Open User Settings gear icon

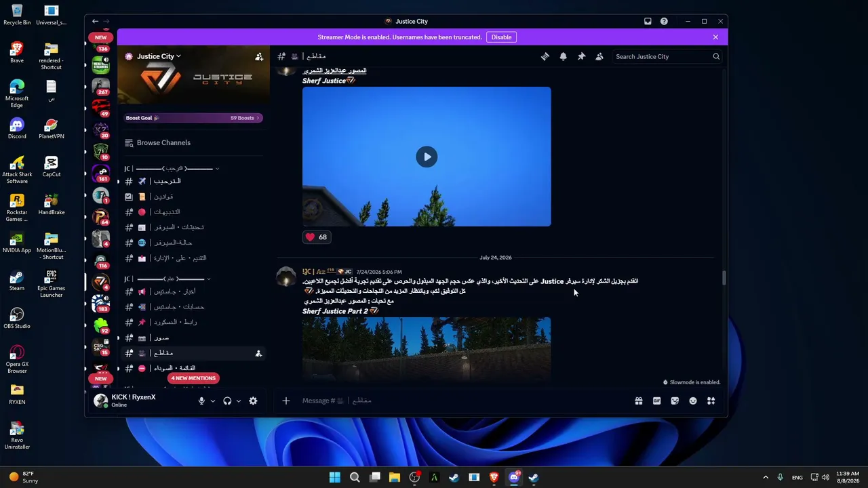click(253, 401)
